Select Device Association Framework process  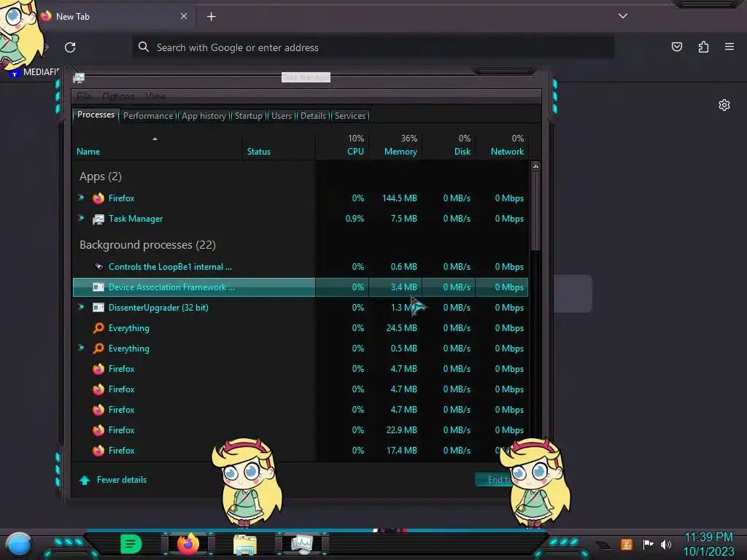(300, 287)
